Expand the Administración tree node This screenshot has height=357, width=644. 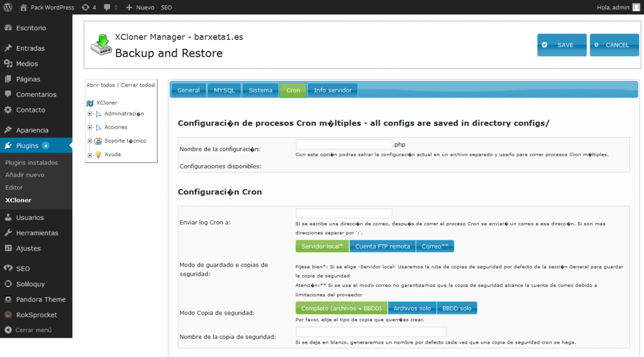point(90,114)
